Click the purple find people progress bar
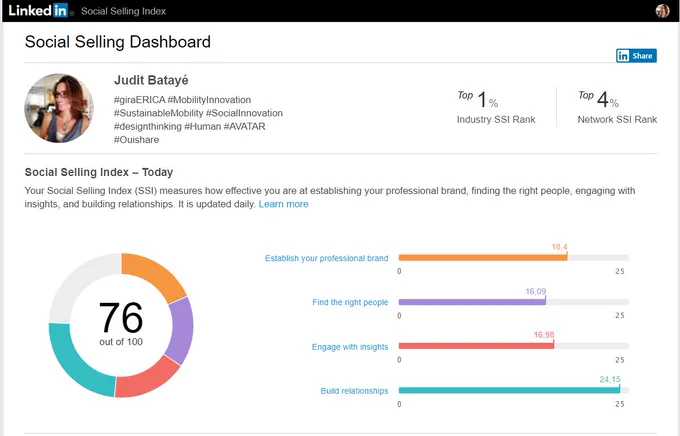The height and width of the screenshot is (436, 680). click(x=472, y=302)
